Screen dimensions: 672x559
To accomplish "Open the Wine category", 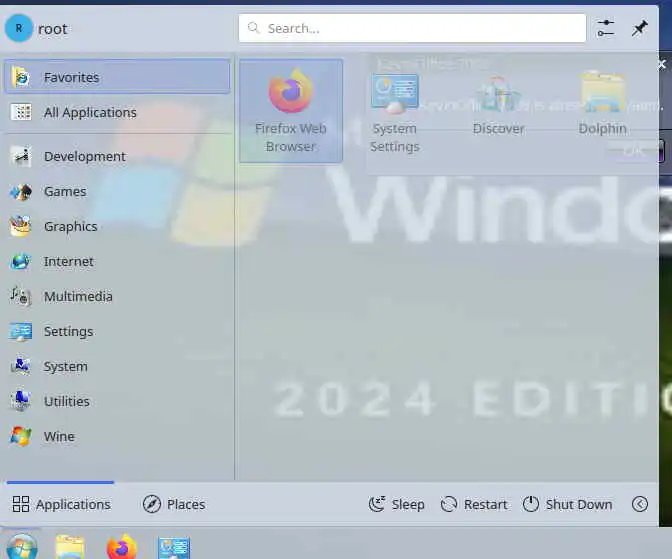I will pyautogui.click(x=117, y=436).
